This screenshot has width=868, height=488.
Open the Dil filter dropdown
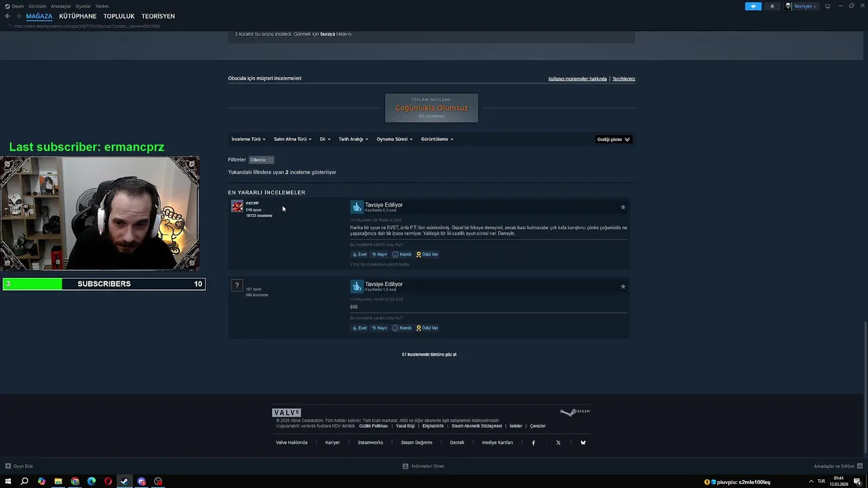coord(325,139)
